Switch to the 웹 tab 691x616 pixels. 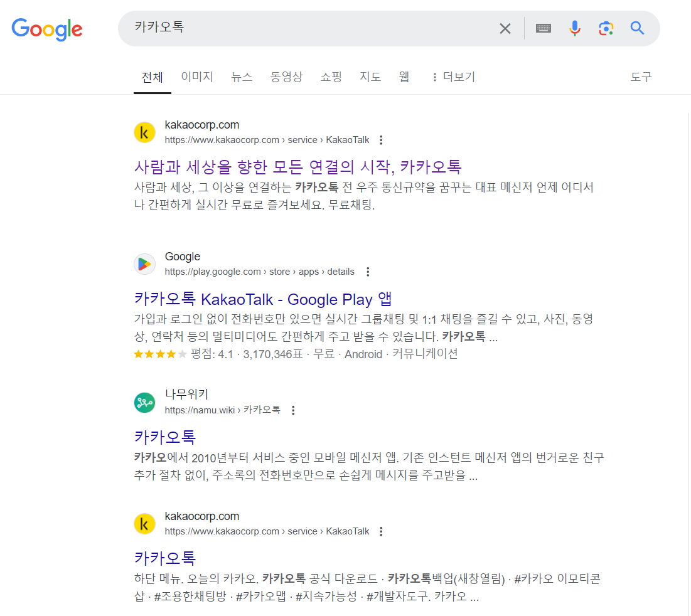[x=404, y=77]
